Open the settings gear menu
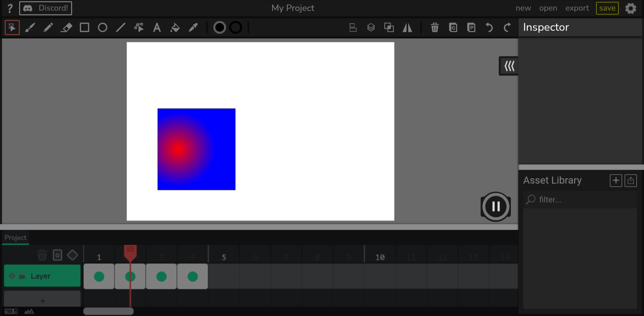Screen dimensions: 644x316 coord(631,8)
